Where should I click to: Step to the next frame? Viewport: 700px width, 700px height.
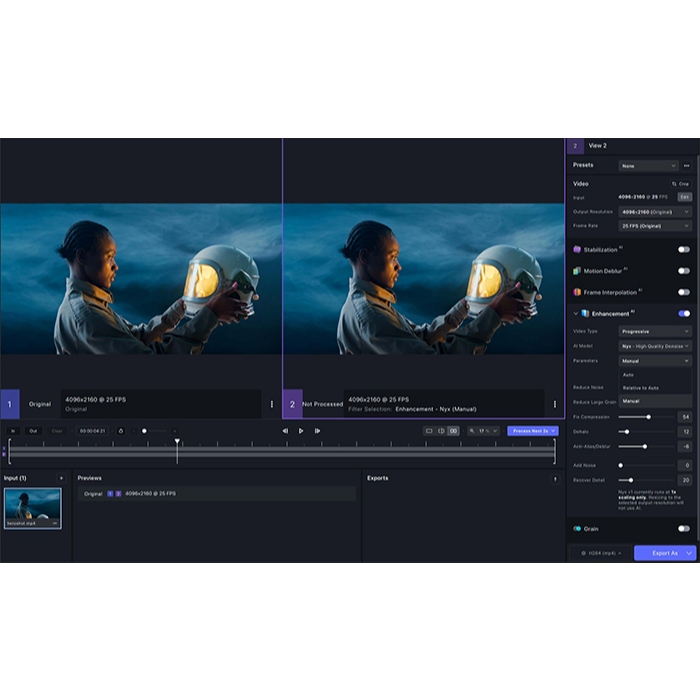(x=317, y=431)
